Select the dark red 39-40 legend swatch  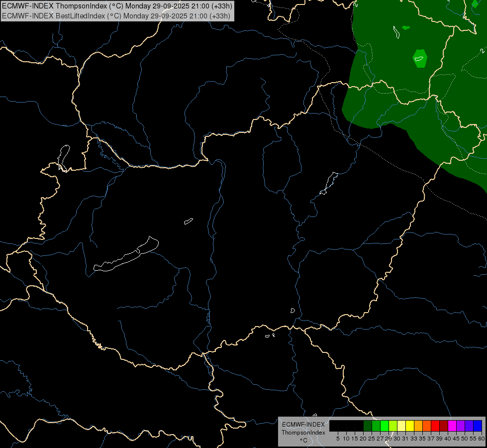(444, 426)
